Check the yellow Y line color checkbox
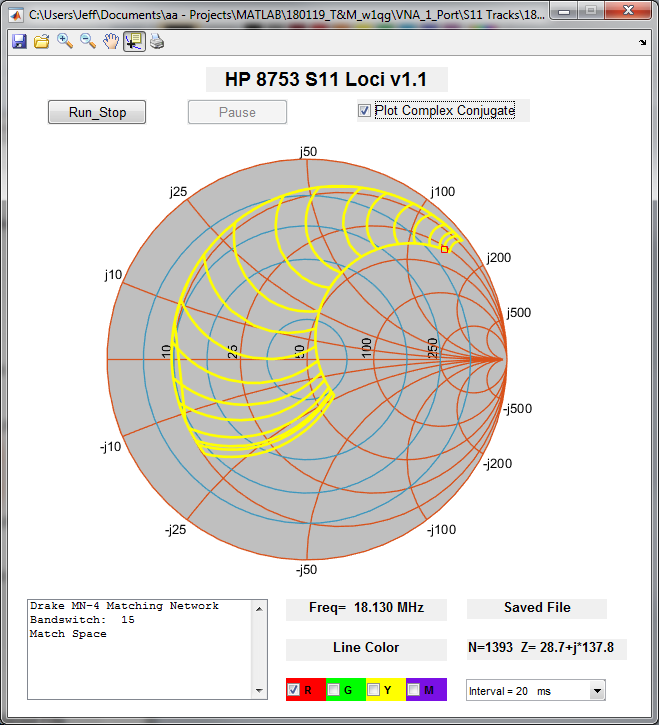The width and height of the screenshot is (659, 725). click(373, 690)
